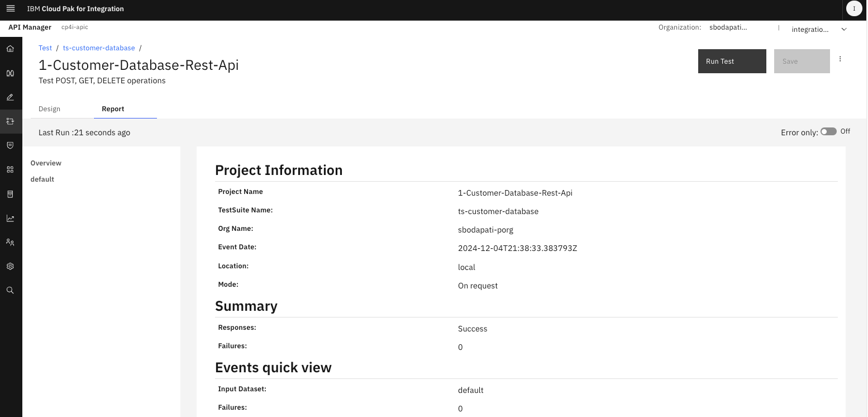Toggle the Error only switch

(x=828, y=131)
